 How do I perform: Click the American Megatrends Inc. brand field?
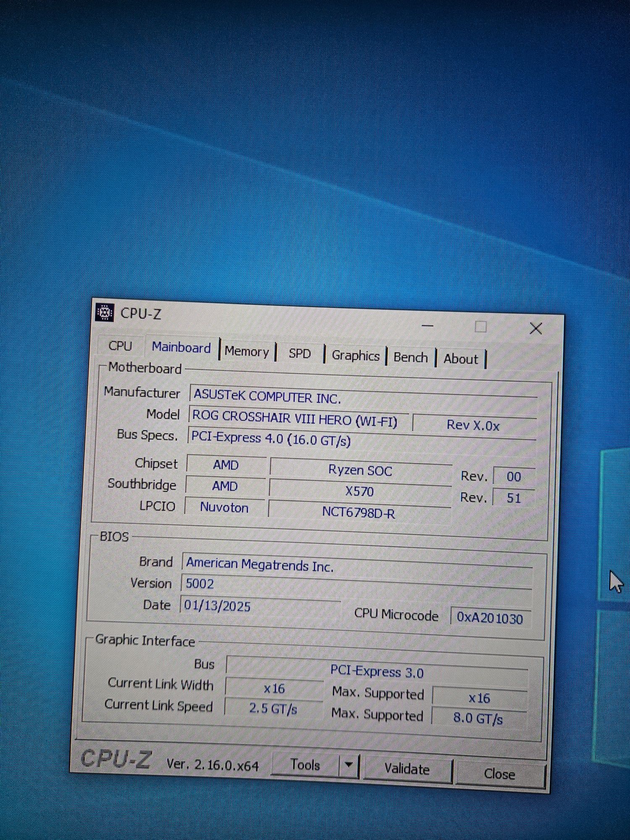click(x=357, y=566)
